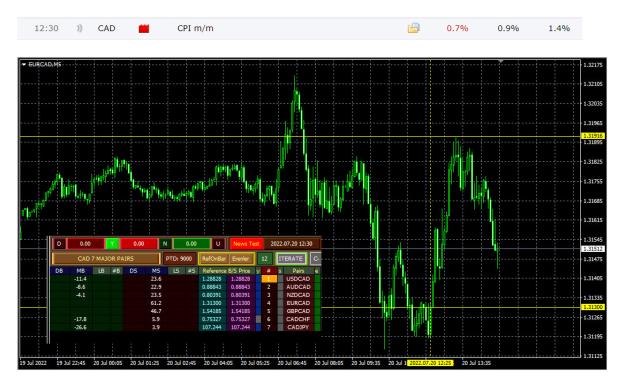
Task: Select the orange row number 1 cell
Action: tap(269, 279)
